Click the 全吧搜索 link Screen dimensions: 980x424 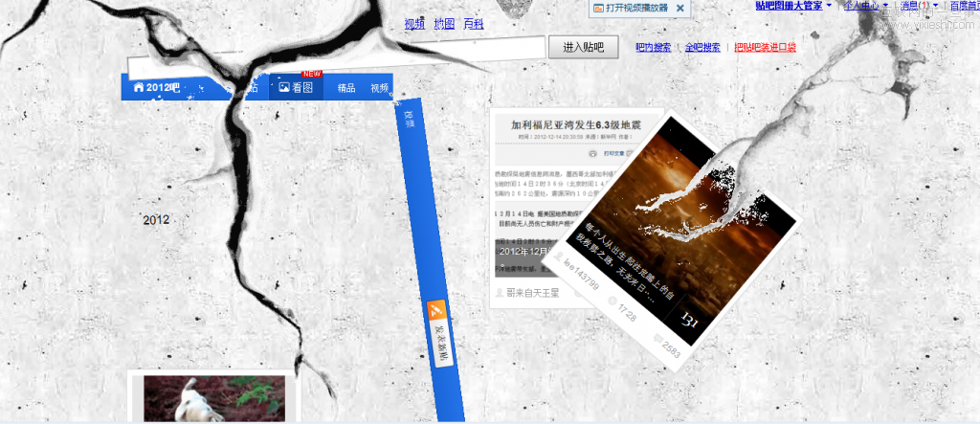pyautogui.click(x=702, y=47)
